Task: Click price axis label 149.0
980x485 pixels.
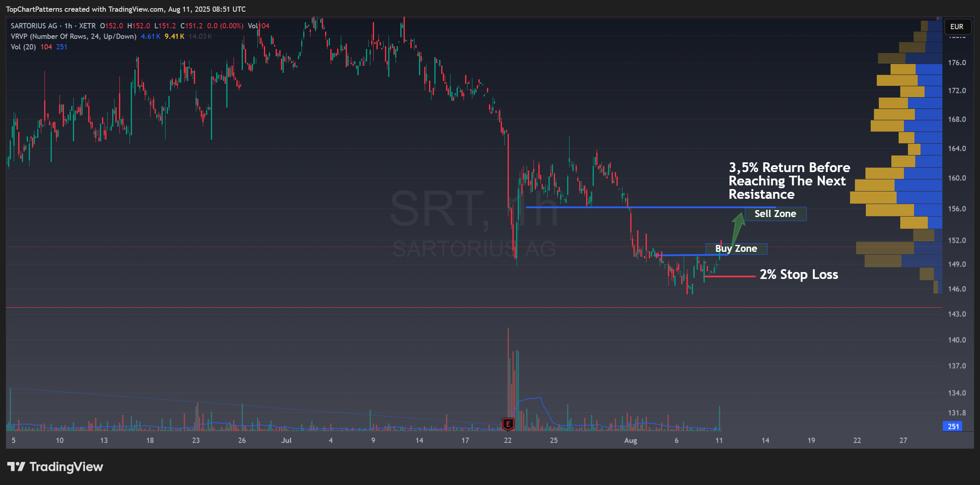Action: point(957,264)
